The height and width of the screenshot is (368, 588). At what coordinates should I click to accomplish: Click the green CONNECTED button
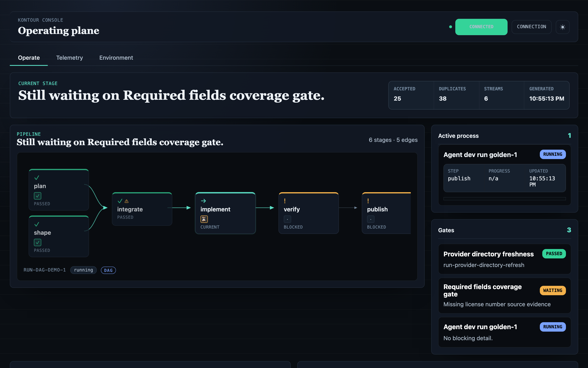tap(481, 27)
